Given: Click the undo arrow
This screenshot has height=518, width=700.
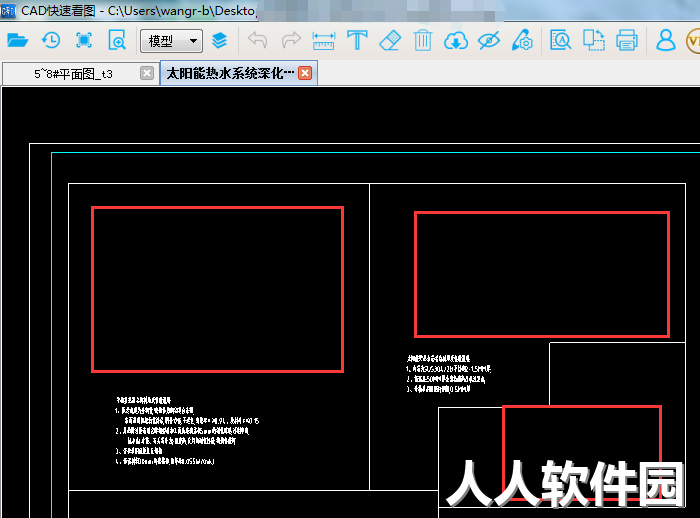Looking at the screenshot, I should click(x=258, y=40).
